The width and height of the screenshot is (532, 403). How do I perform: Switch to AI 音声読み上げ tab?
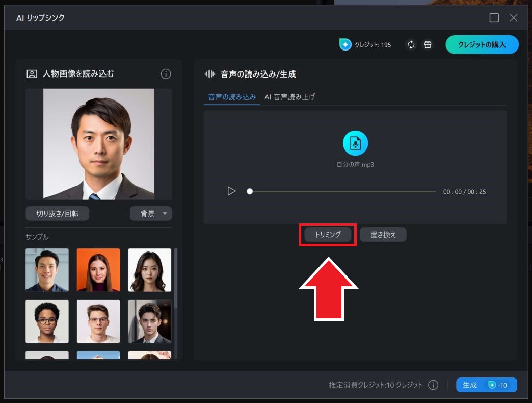[x=290, y=97]
